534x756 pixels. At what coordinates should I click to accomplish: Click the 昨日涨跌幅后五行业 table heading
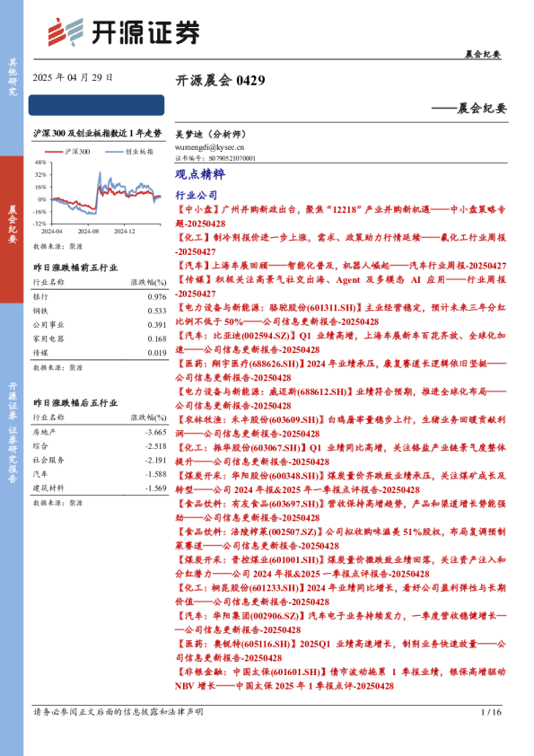(75, 402)
